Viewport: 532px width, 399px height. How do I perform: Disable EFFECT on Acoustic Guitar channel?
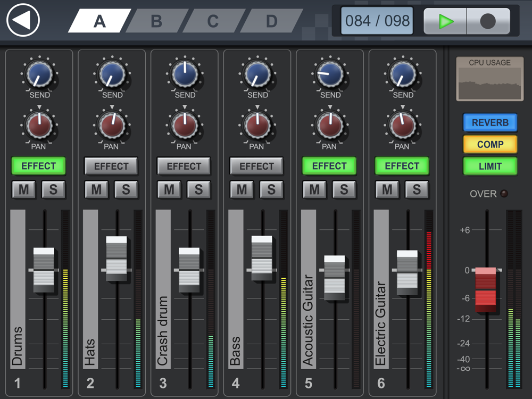(x=329, y=166)
